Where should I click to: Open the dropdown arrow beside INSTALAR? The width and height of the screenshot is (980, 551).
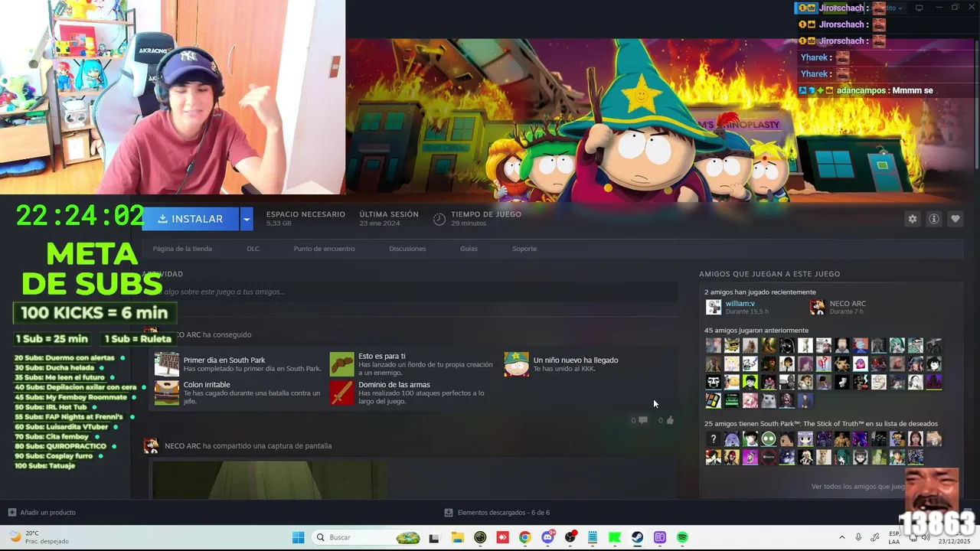[247, 219]
